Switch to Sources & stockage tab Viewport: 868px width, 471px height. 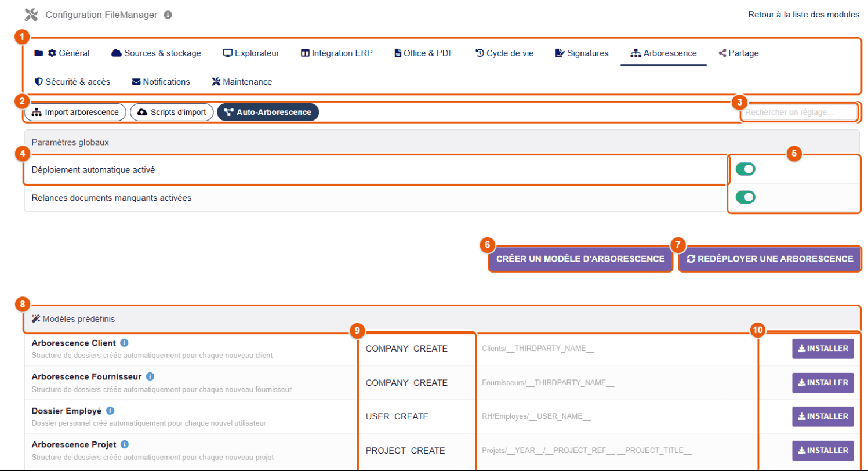(x=156, y=53)
